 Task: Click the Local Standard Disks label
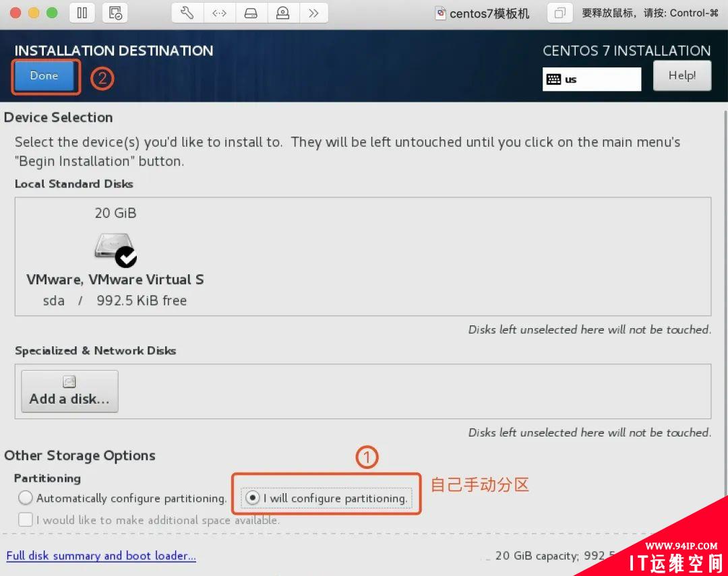coord(74,184)
